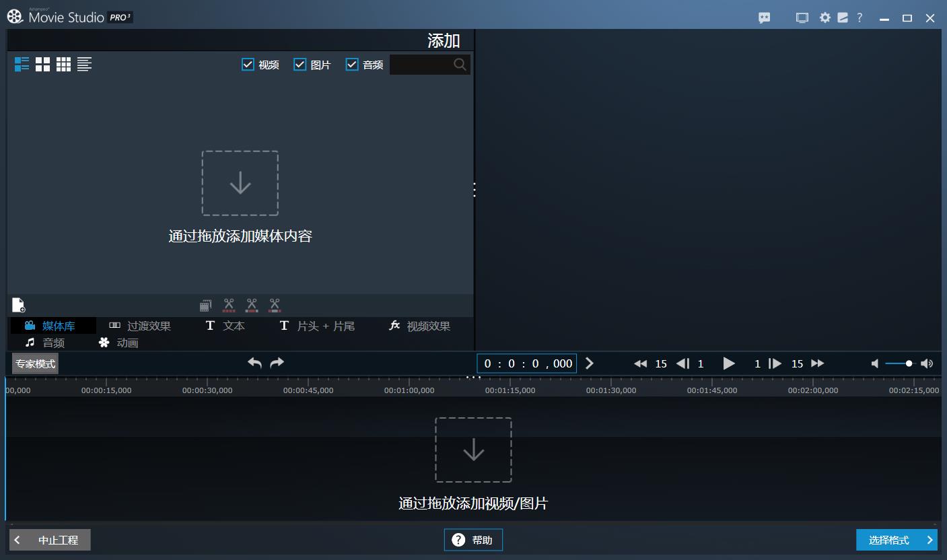The width and height of the screenshot is (947, 560).
Task: Go back with the 中止工程 button
Action: [x=50, y=540]
